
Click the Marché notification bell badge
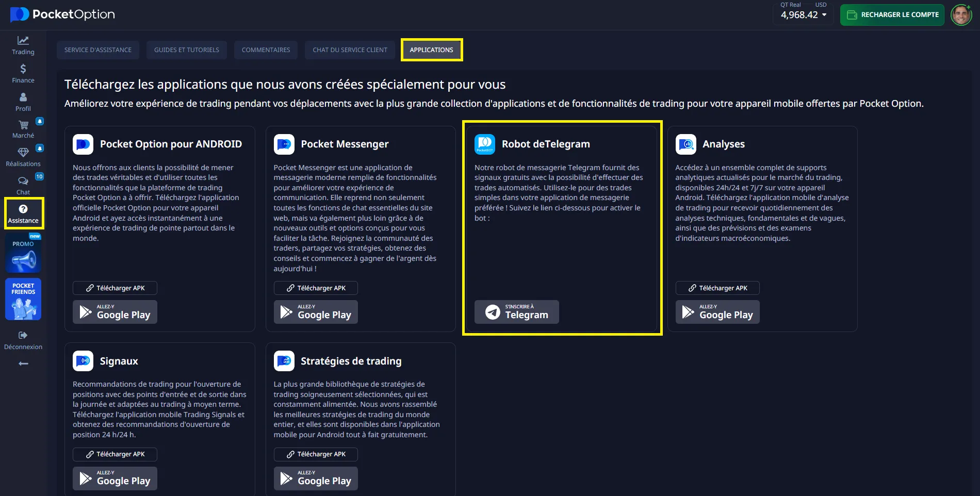pyautogui.click(x=40, y=121)
